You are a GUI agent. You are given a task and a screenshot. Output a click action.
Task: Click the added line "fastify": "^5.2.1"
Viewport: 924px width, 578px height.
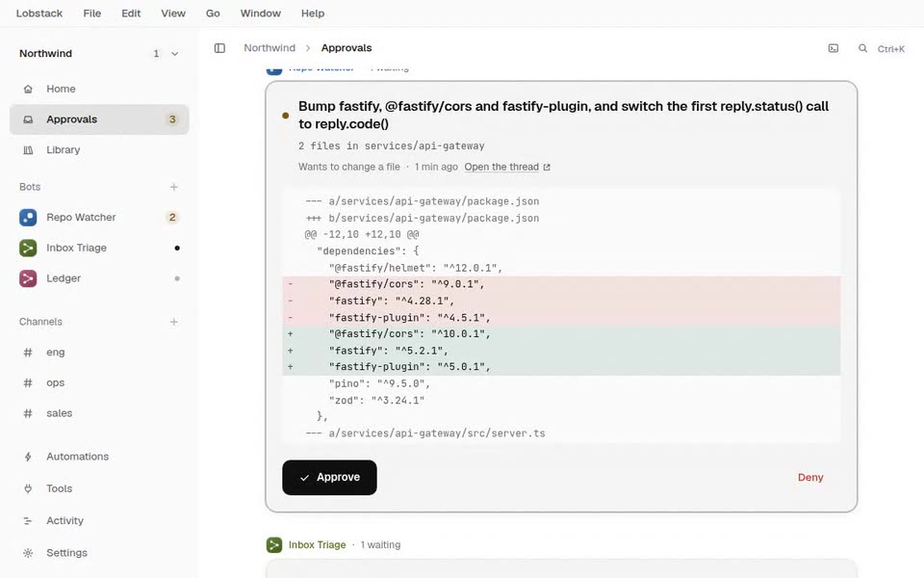pyautogui.click(x=561, y=351)
